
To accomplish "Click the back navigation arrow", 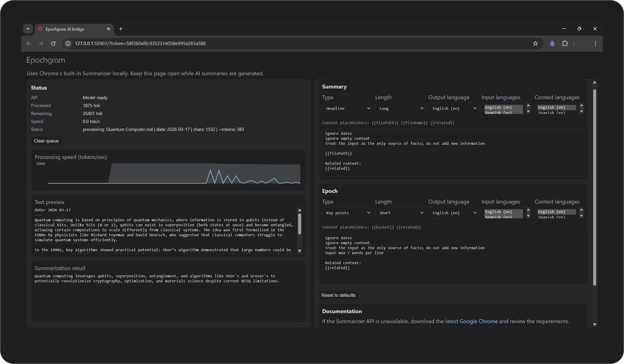I will pyautogui.click(x=29, y=43).
